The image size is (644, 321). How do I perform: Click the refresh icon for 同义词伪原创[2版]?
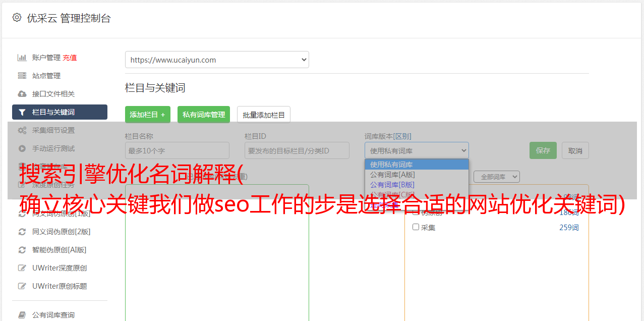(22, 232)
